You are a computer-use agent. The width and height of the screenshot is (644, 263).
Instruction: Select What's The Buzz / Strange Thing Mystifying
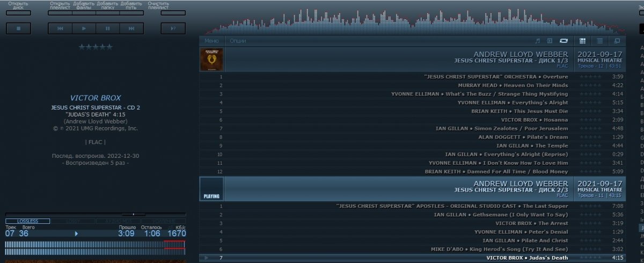[412, 94]
